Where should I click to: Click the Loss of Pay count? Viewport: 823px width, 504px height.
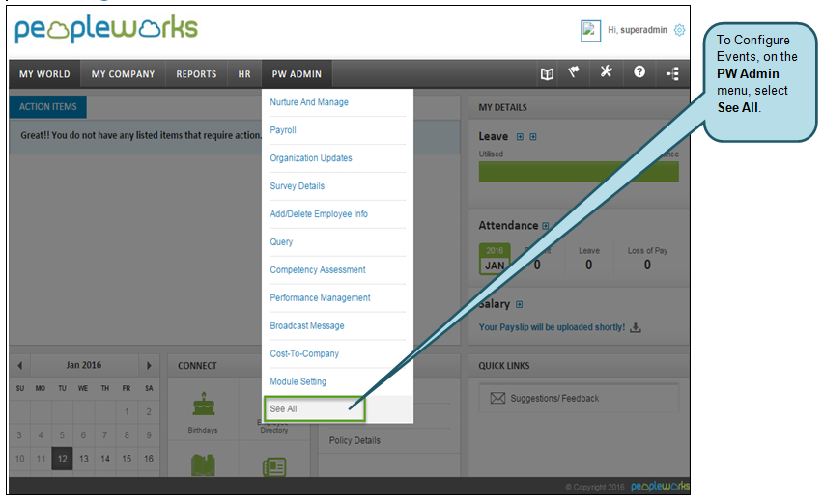tap(647, 265)
